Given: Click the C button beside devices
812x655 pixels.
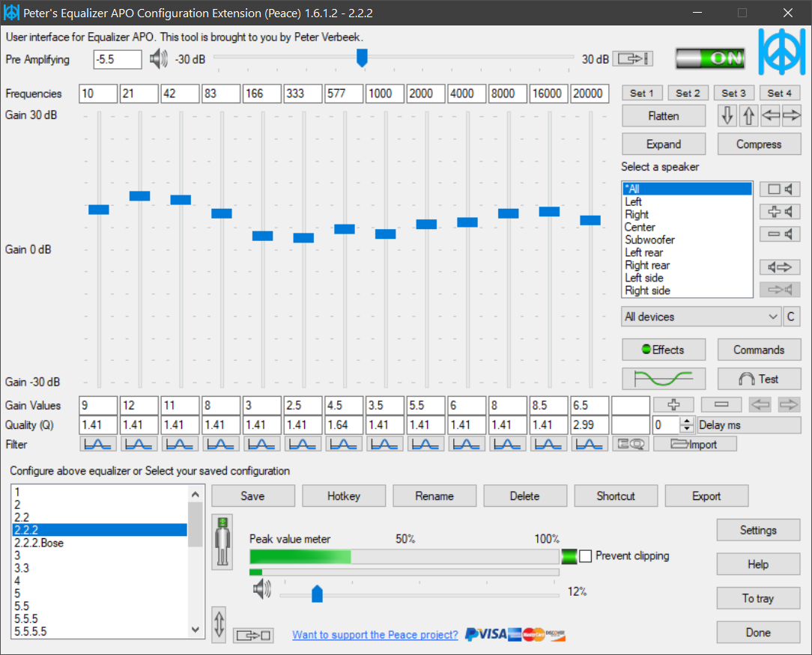Looking at the screenshot, I should [x=791, y=317].
